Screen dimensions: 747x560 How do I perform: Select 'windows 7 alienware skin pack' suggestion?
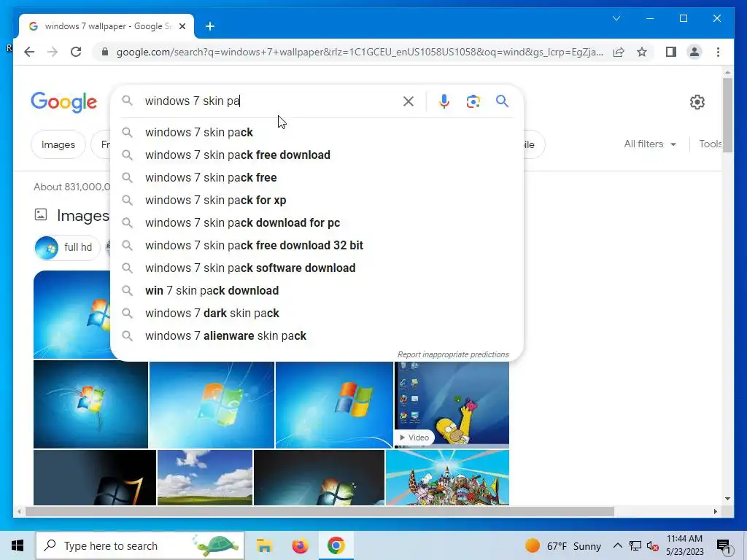click(x=317, y=335)
